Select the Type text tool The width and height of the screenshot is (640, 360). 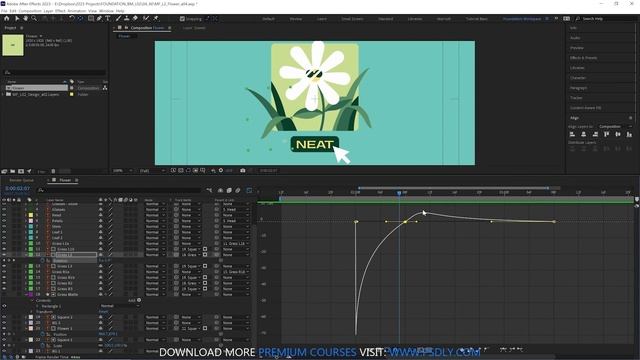(x=108, y=18)
